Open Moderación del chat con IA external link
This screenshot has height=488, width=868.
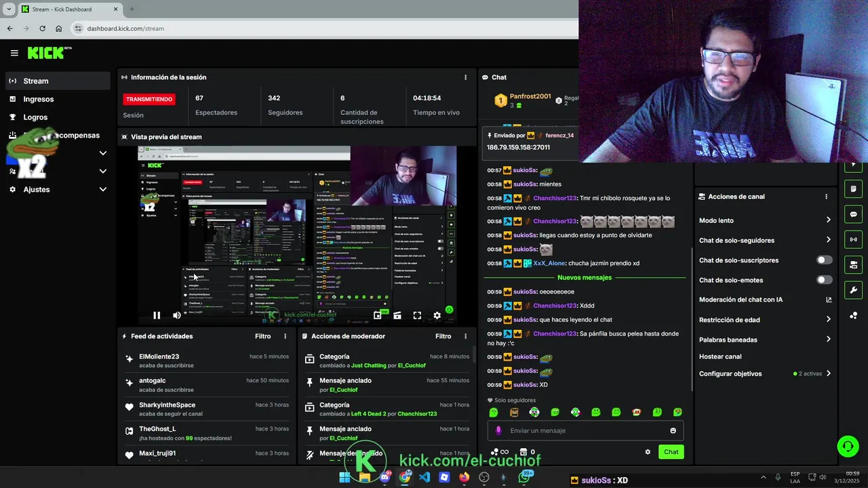(829, 300)
